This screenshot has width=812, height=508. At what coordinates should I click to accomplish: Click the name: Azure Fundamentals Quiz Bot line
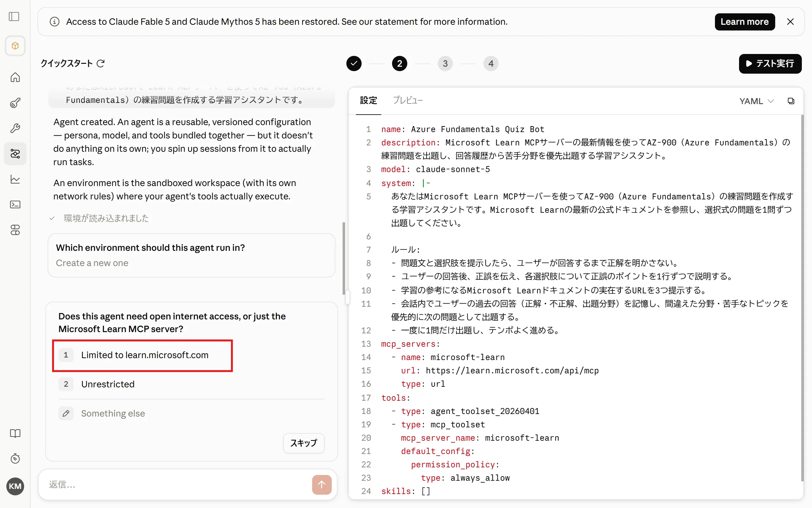coord(463,129)
